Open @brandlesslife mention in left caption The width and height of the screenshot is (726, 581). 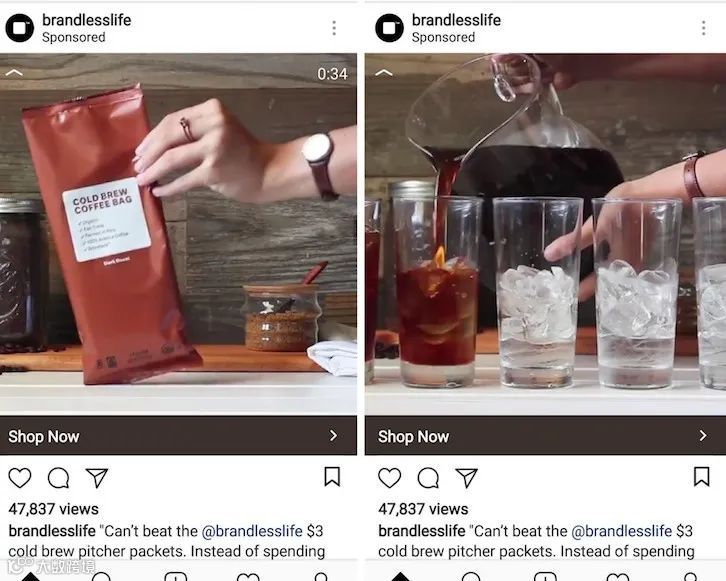(252, 531)
